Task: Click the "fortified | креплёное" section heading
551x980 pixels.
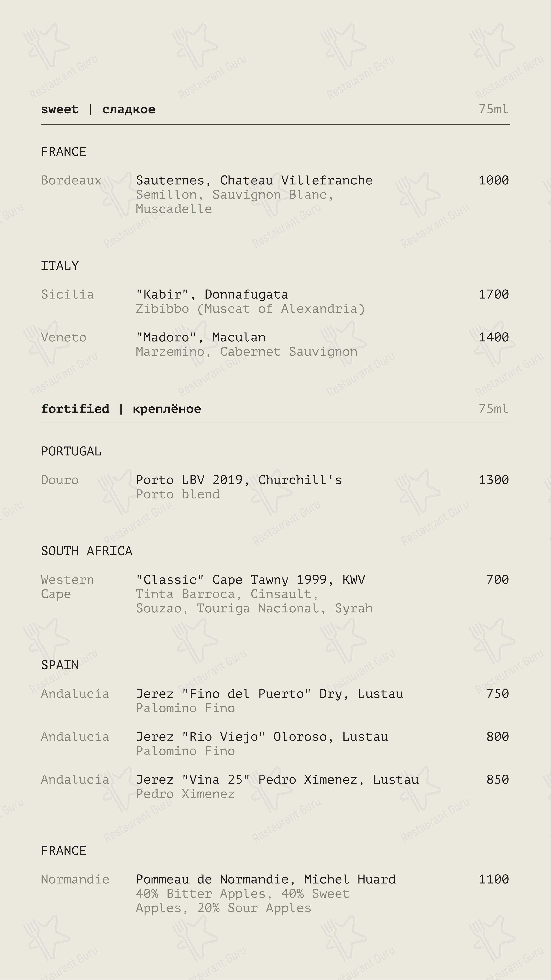Action: (120, 409)
